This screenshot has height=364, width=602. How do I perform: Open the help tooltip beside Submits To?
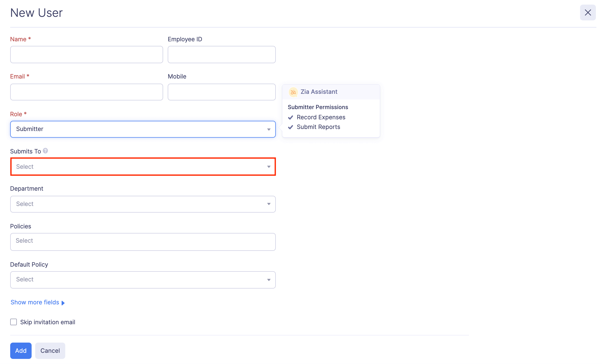point(45,151)
